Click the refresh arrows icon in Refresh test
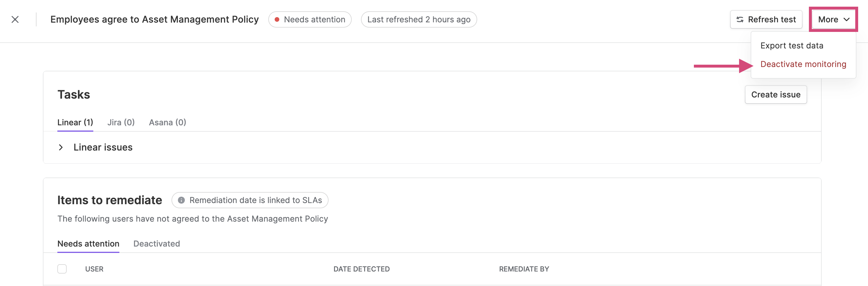 pos(740,19)
